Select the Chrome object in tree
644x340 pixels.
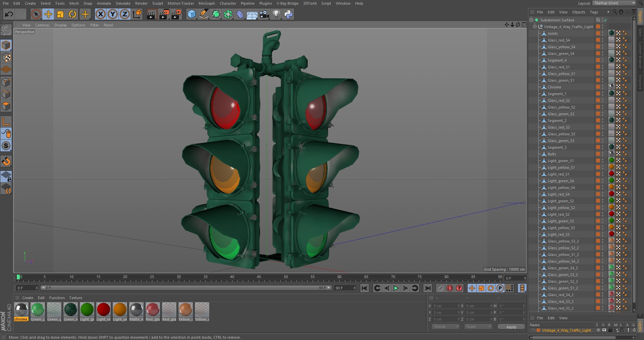pyautogui.click(x=554, y=87)
